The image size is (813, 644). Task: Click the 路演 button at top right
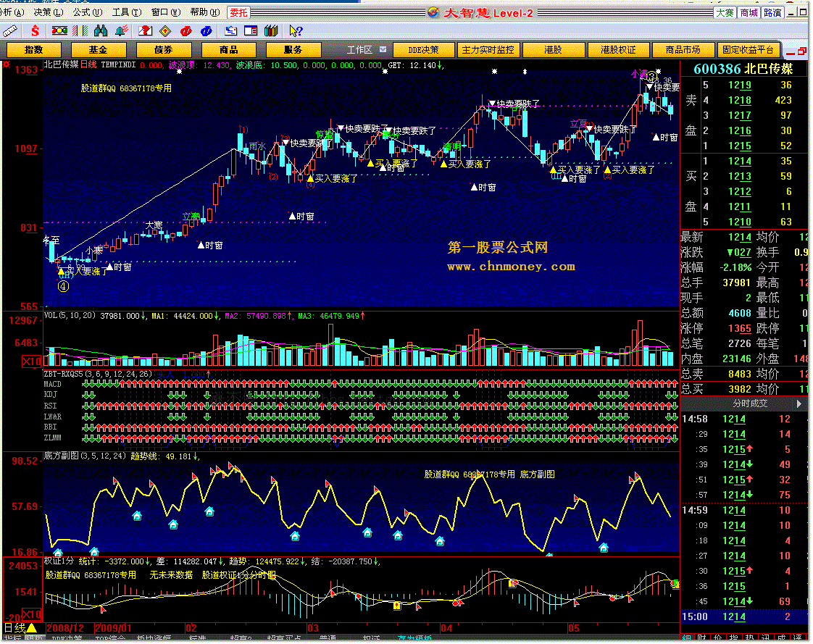[x=772, y=12]
